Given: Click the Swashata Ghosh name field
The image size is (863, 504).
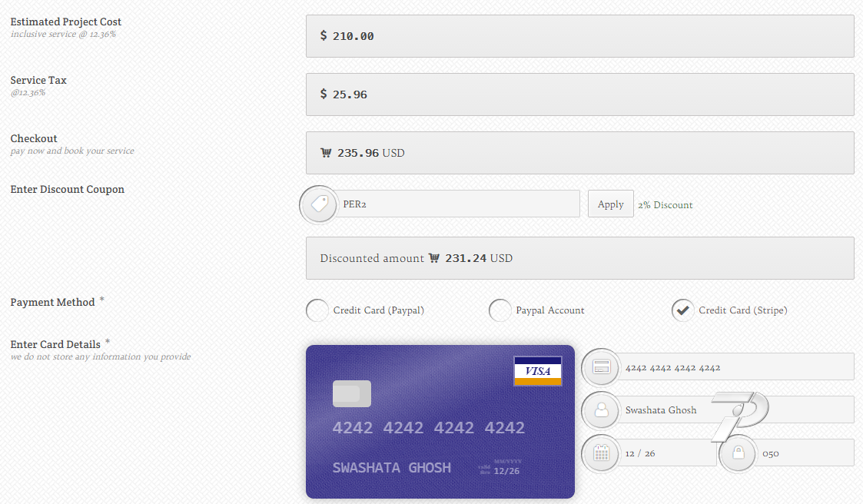Looking at the screenshot, I should click(734, 410).
